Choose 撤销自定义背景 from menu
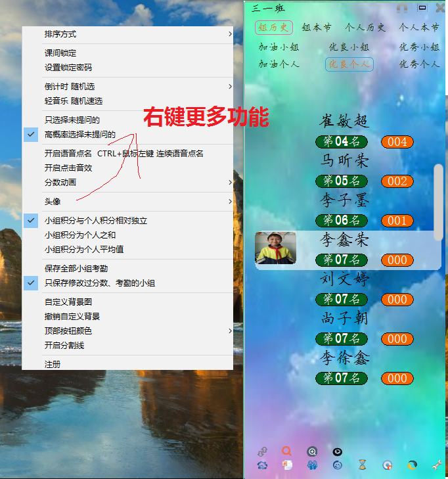The height and width of the screenshot is (479, 448). pyautogui.click(x=128, y=317)
